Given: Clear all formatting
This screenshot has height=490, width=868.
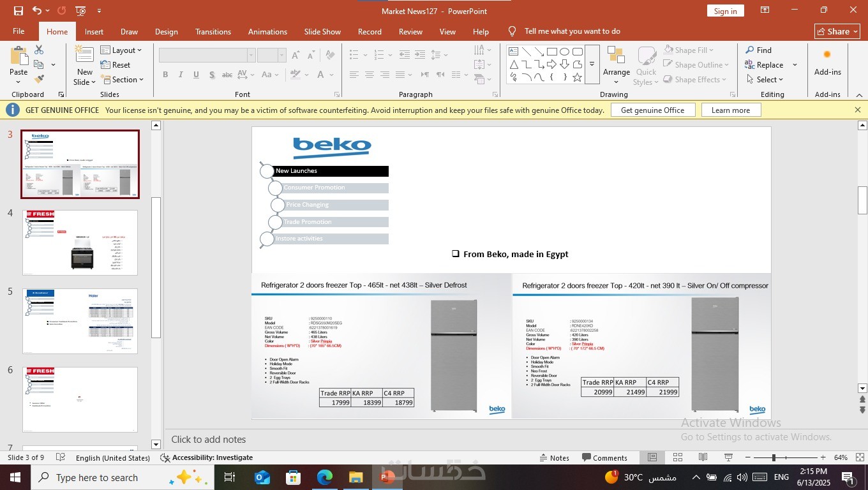Looking at the screenshot, I should [329, 56].
